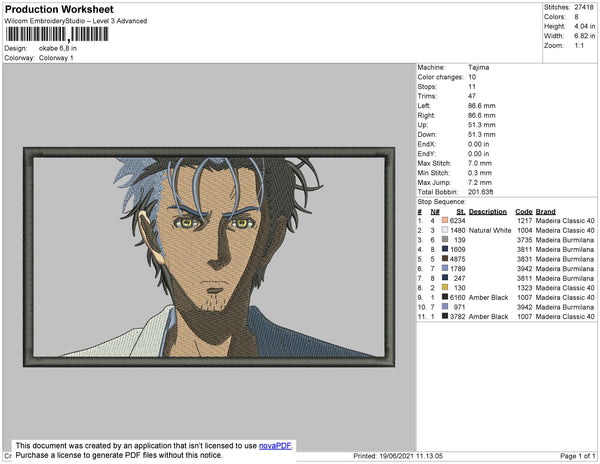Select the Zoom value '1:1'

pyautogui.click(x=579, y=46)
